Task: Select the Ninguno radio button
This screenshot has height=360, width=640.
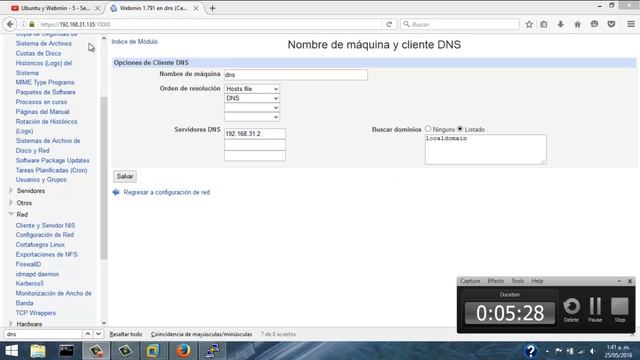Action: [428, 129]
